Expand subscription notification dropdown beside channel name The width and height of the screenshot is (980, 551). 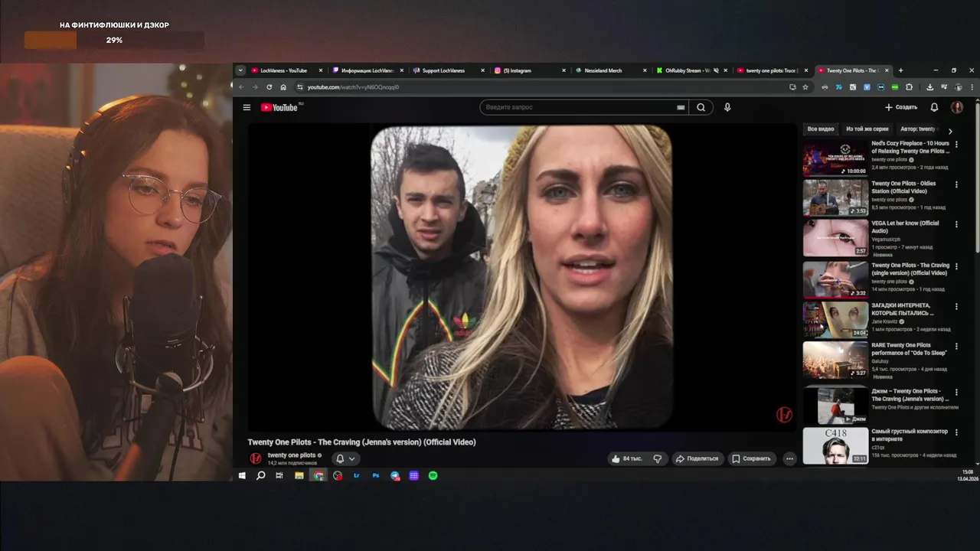[352, 458]
